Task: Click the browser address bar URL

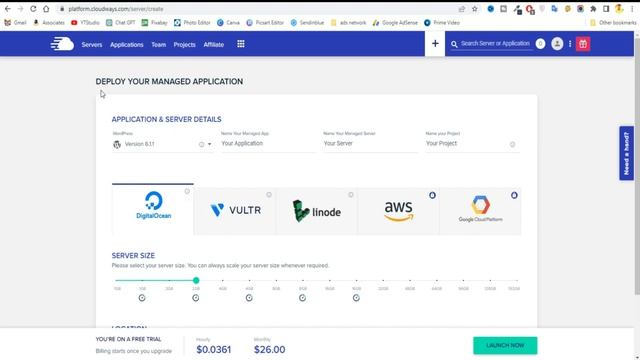Action: pyautogui.click(x=116, y=9)
